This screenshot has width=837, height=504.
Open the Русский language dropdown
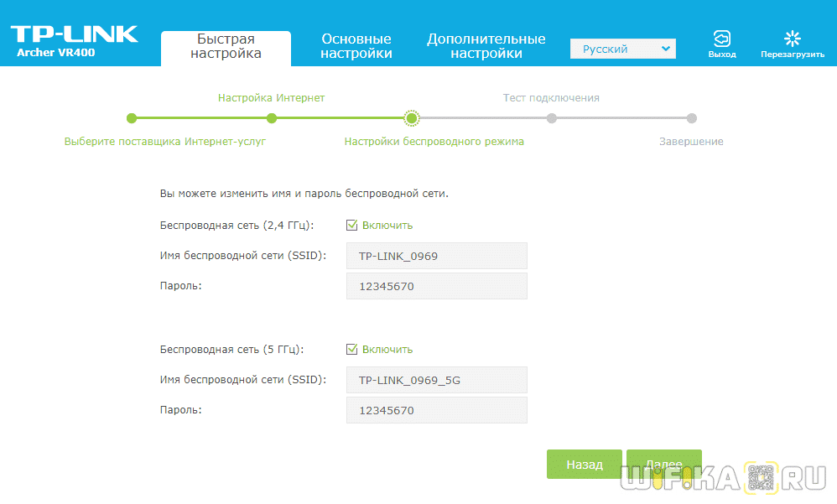(622, 49)
